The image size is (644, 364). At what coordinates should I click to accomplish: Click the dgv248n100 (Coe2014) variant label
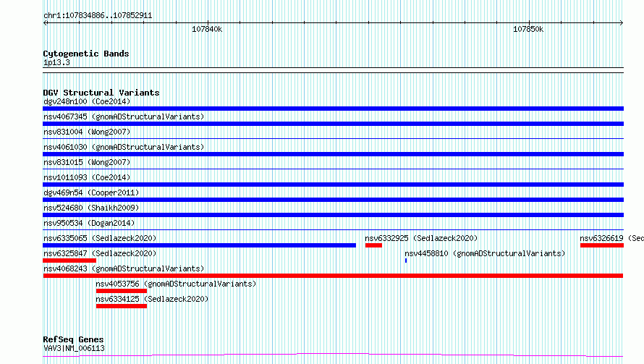pyautogui.click(x=87, y=101)
